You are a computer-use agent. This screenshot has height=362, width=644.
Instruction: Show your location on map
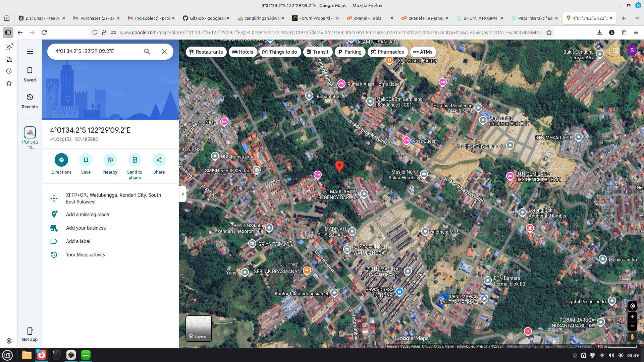632,306
